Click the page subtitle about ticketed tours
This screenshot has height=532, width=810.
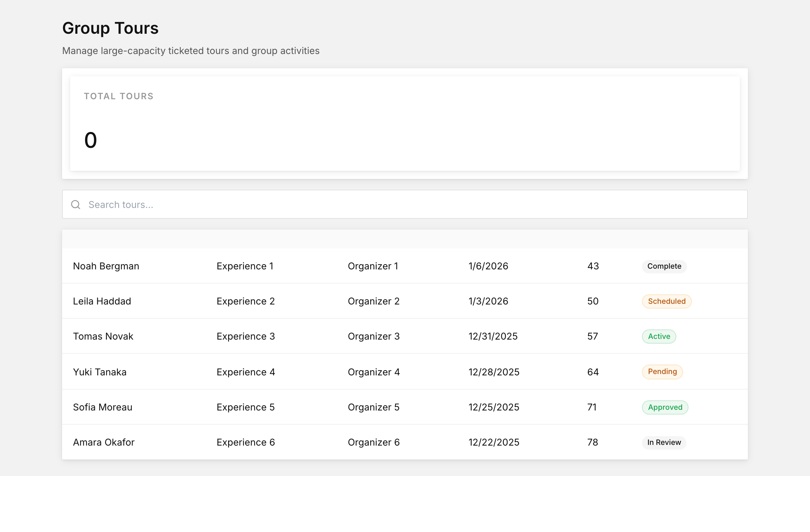tap(191, 51)
